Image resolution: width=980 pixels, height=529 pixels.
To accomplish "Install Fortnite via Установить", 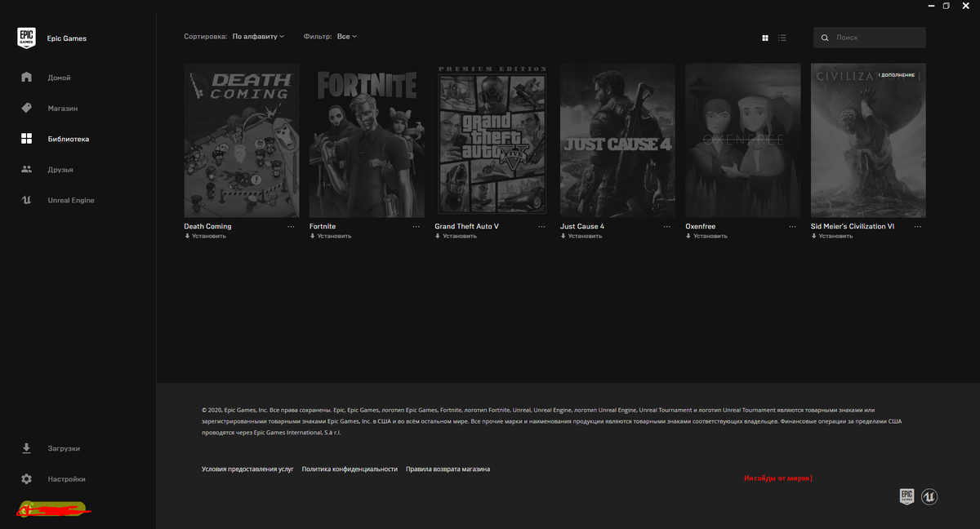I will [330, 236].
